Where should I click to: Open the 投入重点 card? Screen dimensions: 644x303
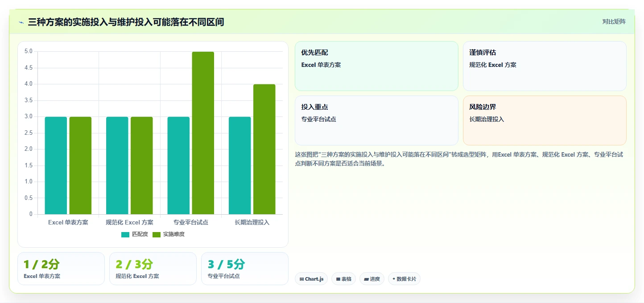tap(376, 120)
